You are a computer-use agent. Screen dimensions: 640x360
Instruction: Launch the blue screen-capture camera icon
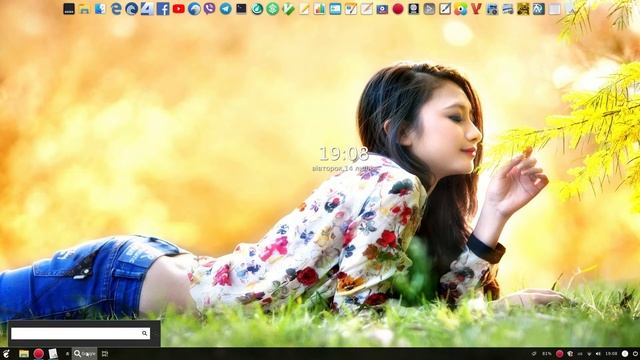click(x=382, y=9)
